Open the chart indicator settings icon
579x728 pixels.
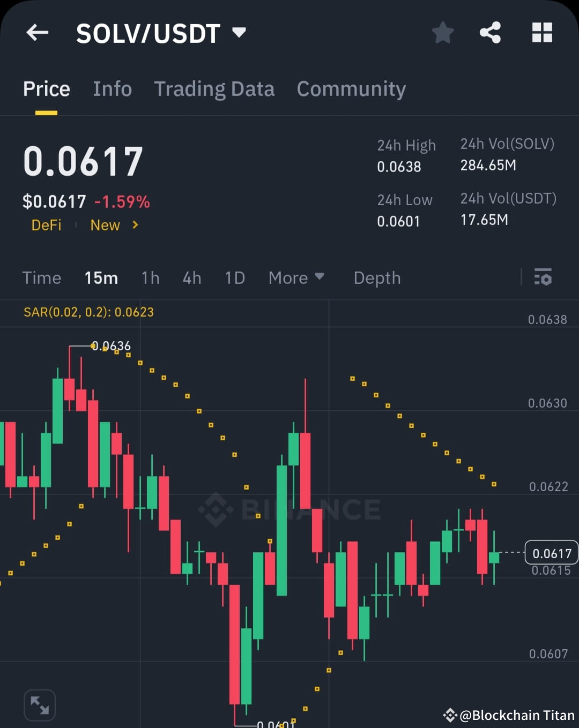pyautogui.click(x=544, y=277)
